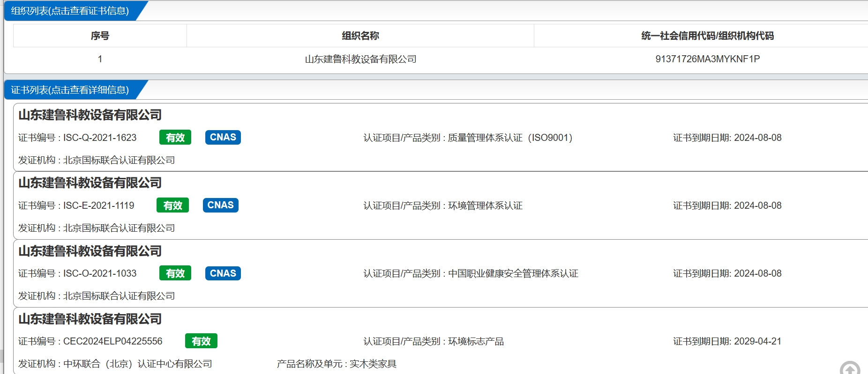
Task: Click expiry date of ISC-O-2021-1033 certificate
Action: (758, 273)
